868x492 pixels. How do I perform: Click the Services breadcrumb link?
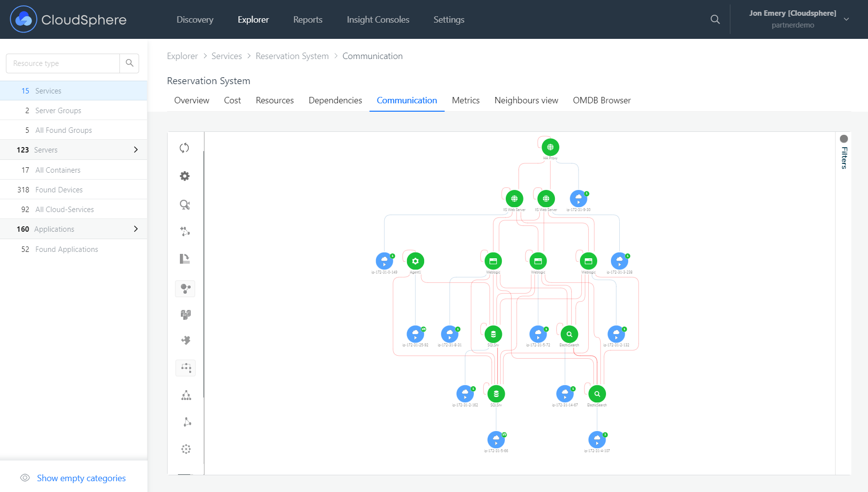pyautogui.click(x=227, y=56)
